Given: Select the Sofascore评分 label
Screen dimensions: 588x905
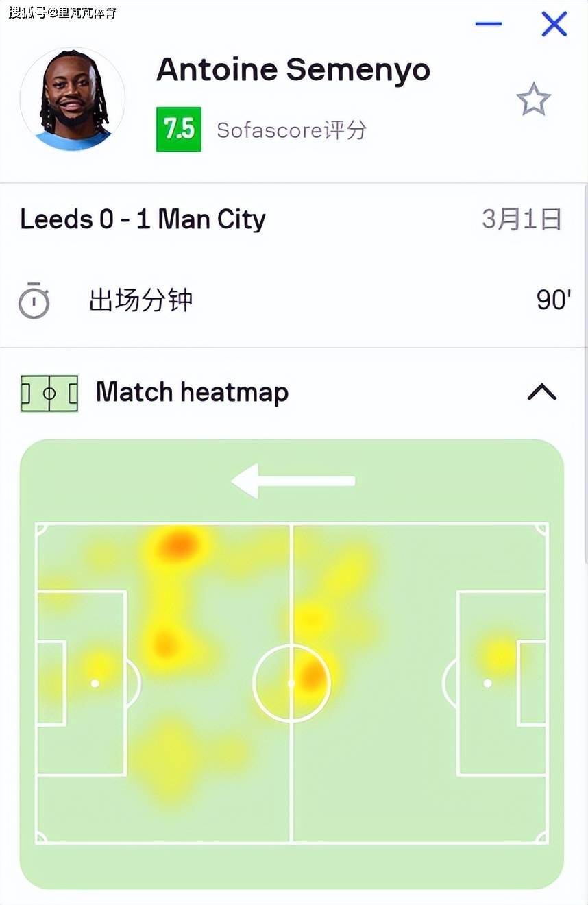Looking at the screenshot, I should tap(291, 130).
